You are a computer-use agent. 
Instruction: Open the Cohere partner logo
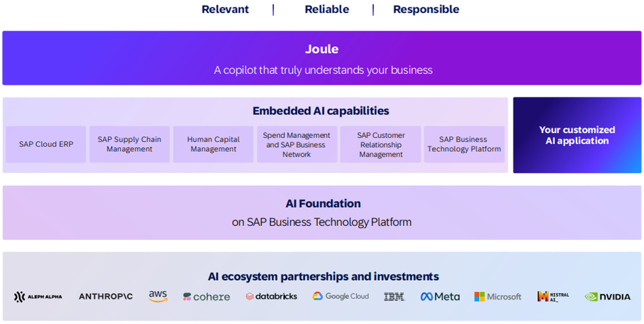(207, 296)
